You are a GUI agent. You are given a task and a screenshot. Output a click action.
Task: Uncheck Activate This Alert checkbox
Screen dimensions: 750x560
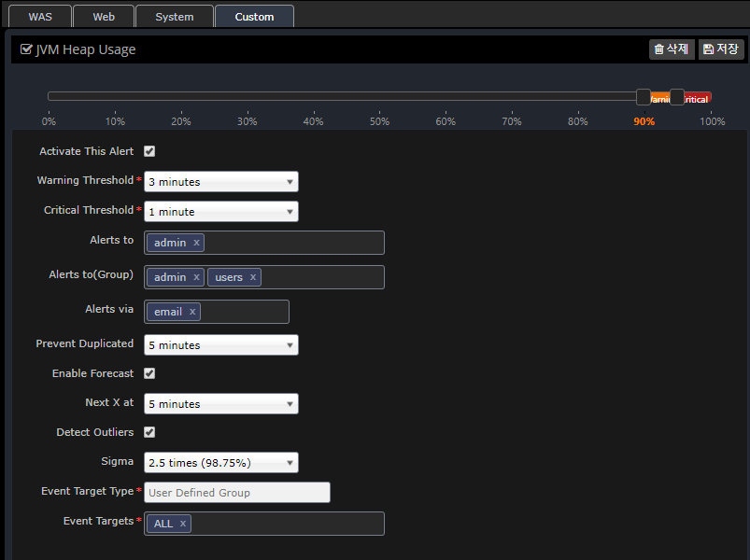click(x=149, y=151)
